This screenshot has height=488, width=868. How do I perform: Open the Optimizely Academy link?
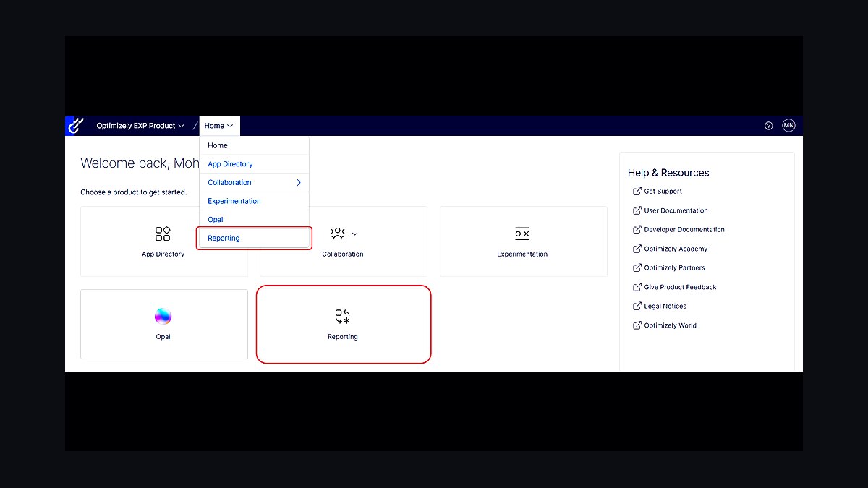point(676,249)
